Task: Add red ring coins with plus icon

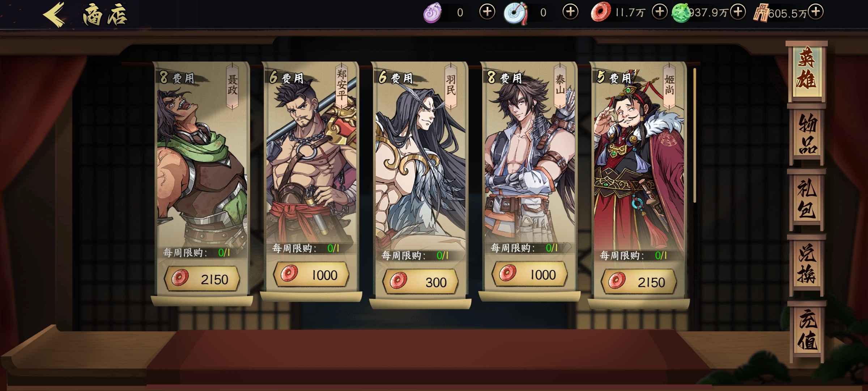Action: tap(660, 12)
